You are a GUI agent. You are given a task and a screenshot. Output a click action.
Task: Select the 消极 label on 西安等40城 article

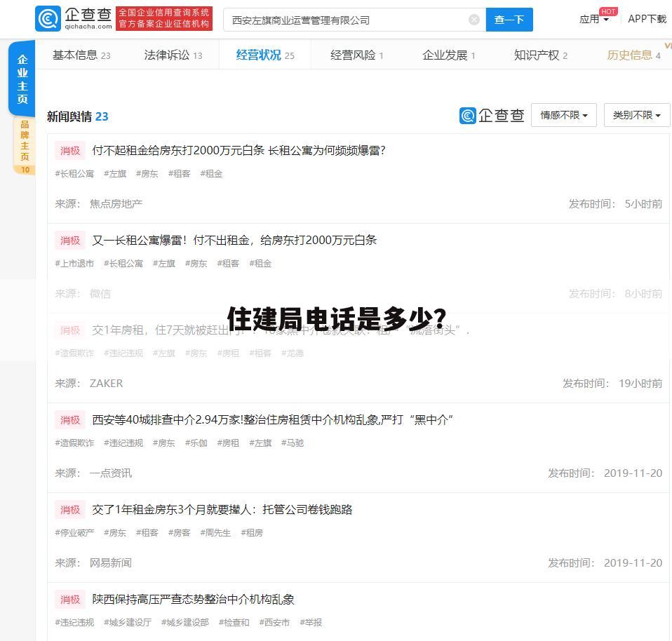coord(70,420)
